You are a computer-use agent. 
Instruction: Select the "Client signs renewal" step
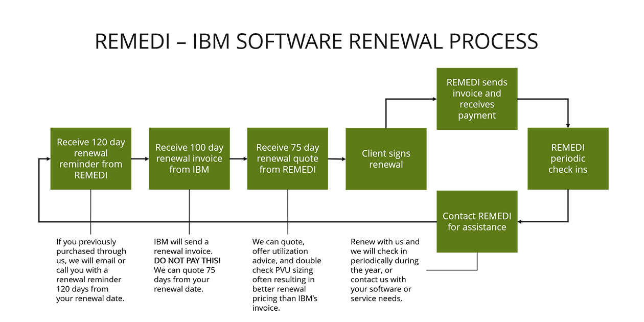coord(386,158)
